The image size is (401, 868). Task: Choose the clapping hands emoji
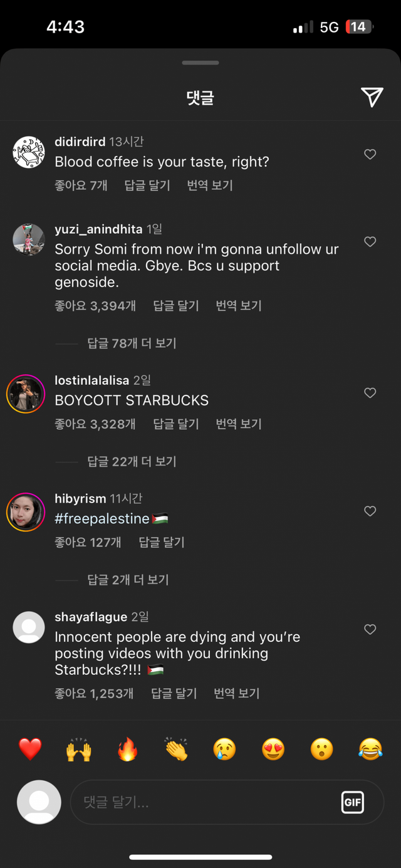tap(176, 749)
